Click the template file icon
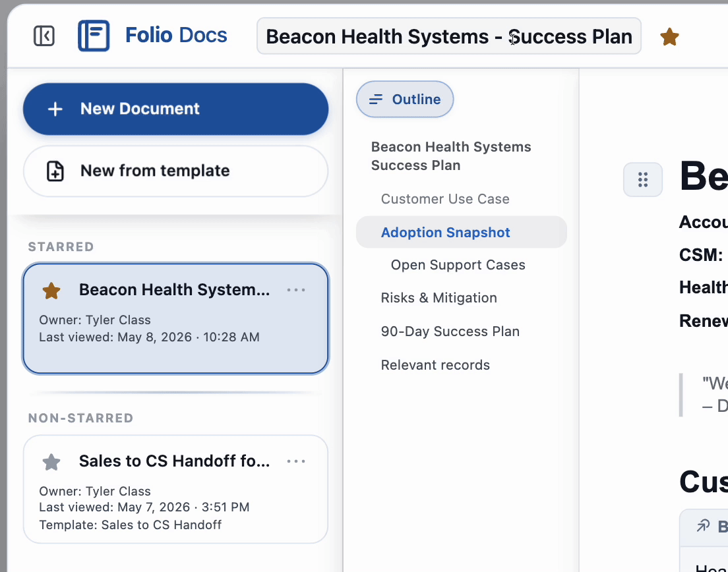Screen dimensions: 728x572 tap(55, 171)
